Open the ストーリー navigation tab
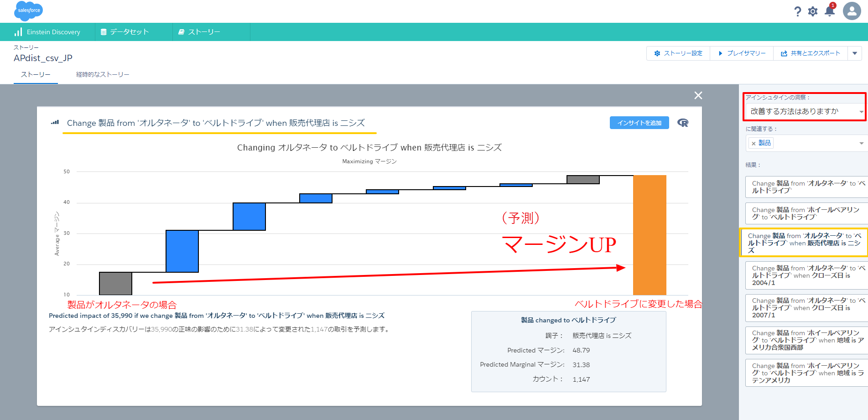 tap(204, 32)
